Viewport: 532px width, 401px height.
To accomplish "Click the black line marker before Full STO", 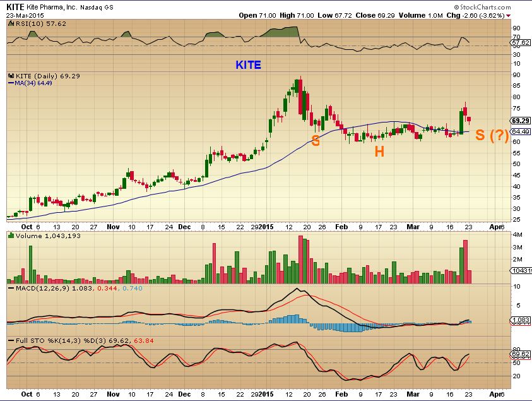I will [x=11, y=340].
